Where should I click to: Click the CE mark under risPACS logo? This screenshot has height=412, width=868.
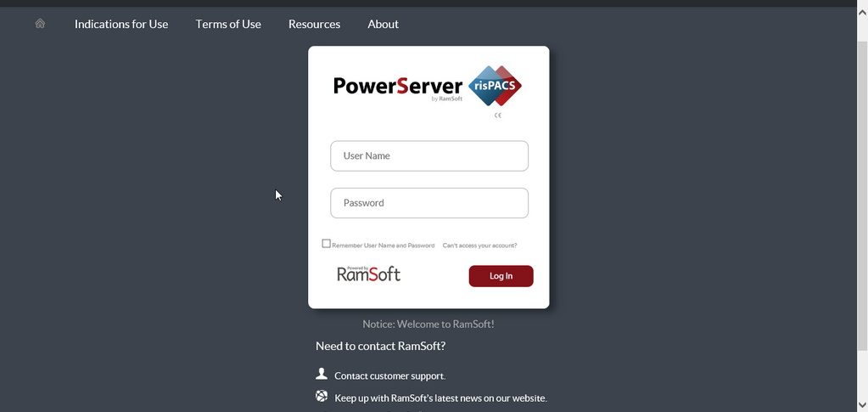pyautogui.click(x=498, y=116)
